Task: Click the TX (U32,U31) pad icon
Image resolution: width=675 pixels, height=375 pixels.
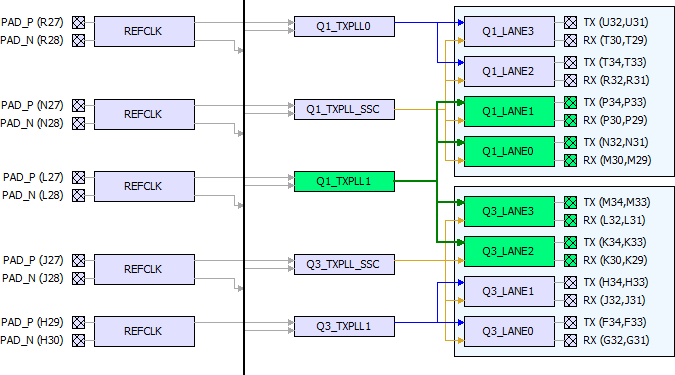Action: click(570, 22)
